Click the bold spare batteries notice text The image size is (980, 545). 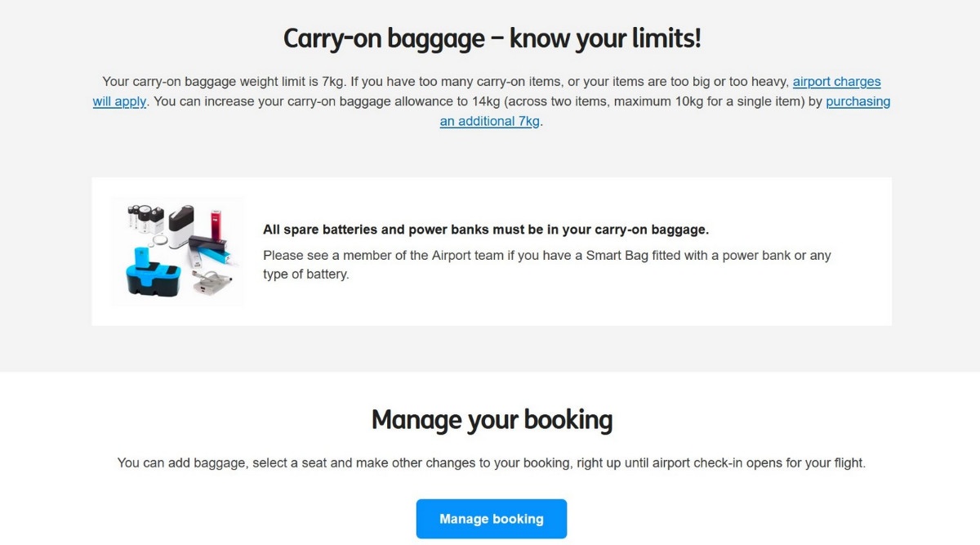tap(485, 230)
